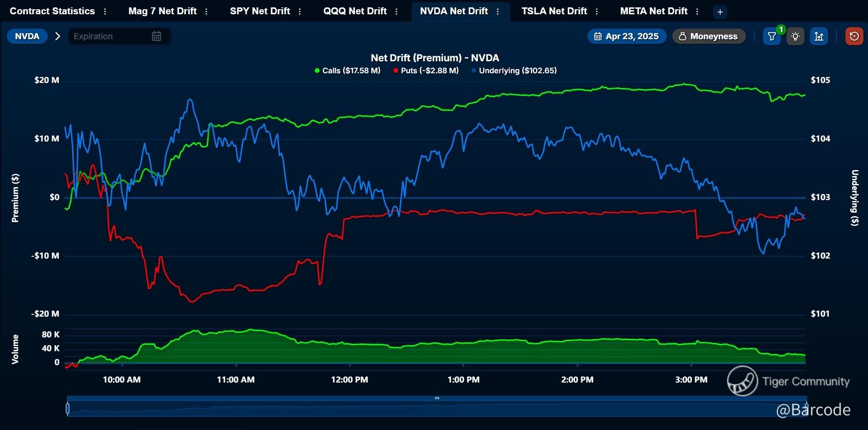Open the filter options icon
868x430 pixels.
point(772,36)
